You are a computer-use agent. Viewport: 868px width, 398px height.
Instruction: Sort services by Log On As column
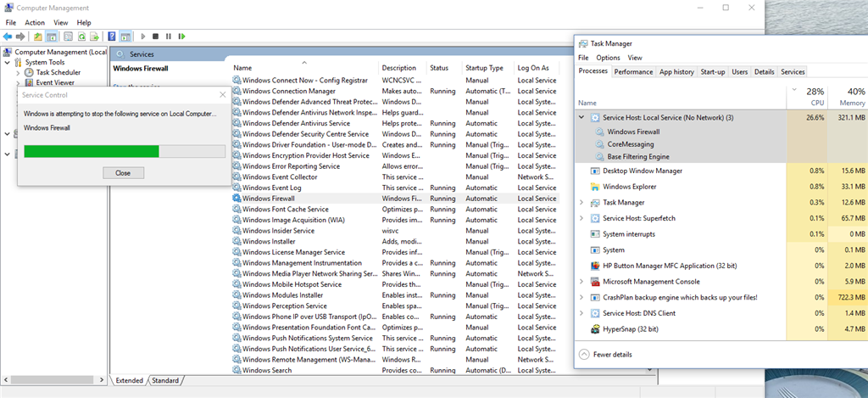536,68
